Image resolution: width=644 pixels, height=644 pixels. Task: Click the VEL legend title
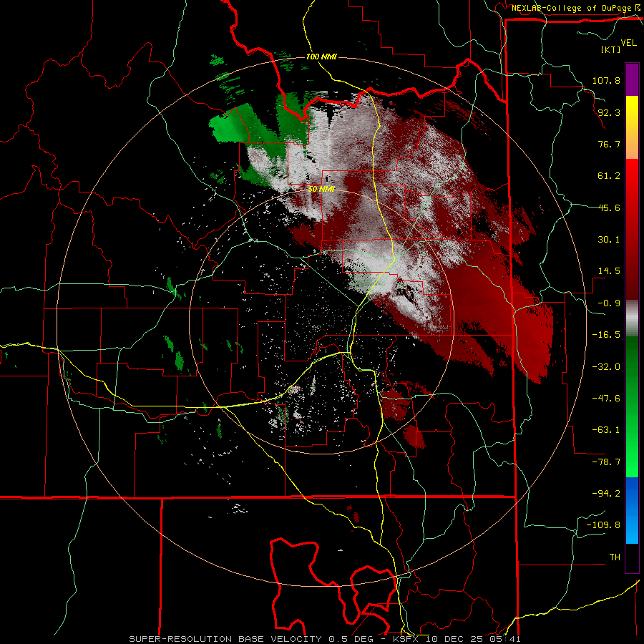(x=628, y=42)
